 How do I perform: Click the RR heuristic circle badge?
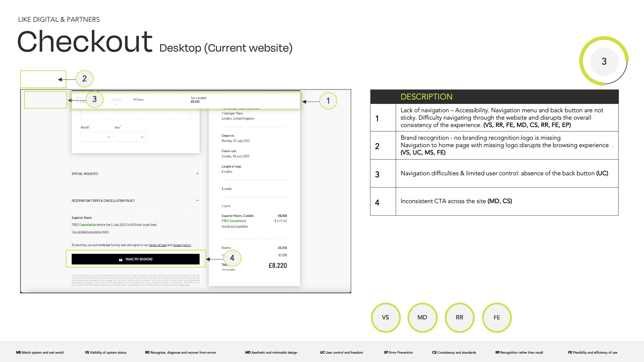[459, 317]
